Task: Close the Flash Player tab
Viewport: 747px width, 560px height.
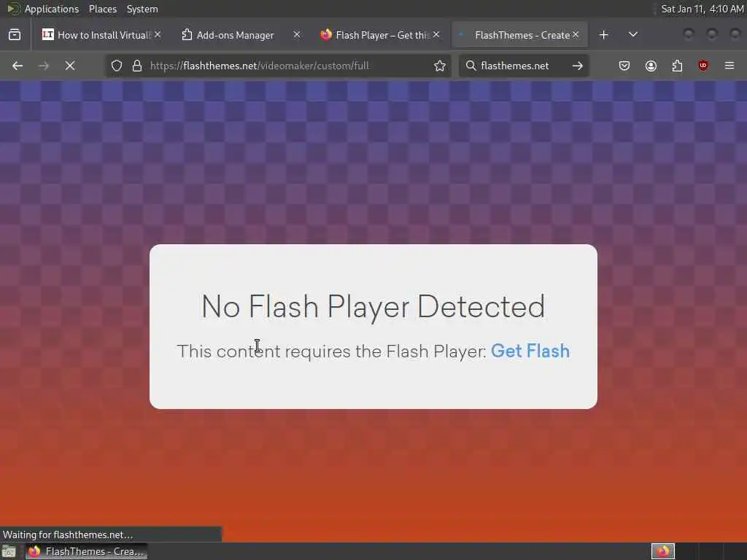Action: click(436, 34)
